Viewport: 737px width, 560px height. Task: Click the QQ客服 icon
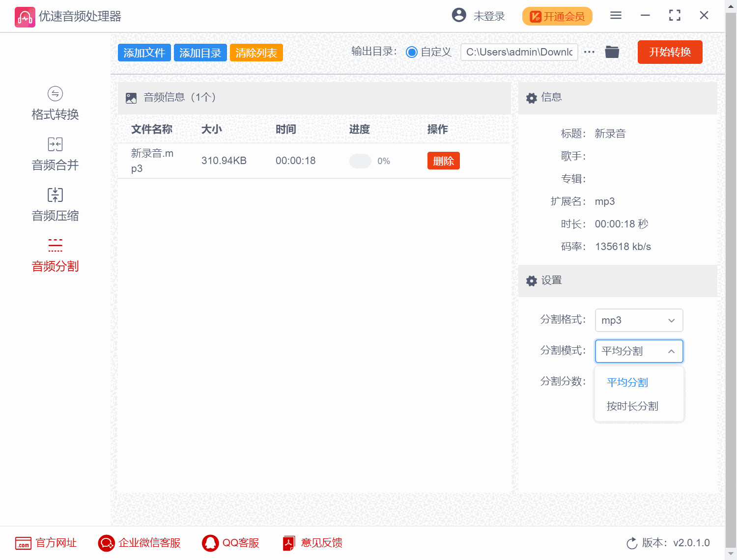coord(211,543)
